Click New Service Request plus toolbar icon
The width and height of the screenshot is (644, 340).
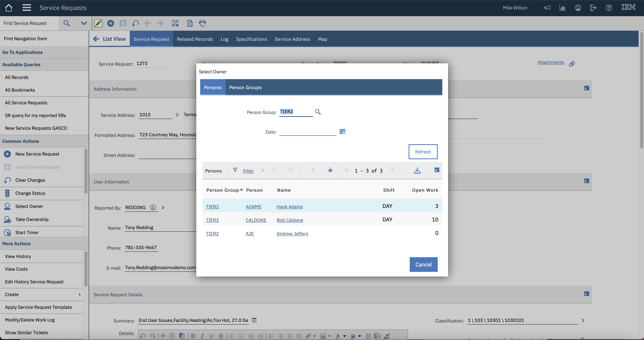pos(110,23)
